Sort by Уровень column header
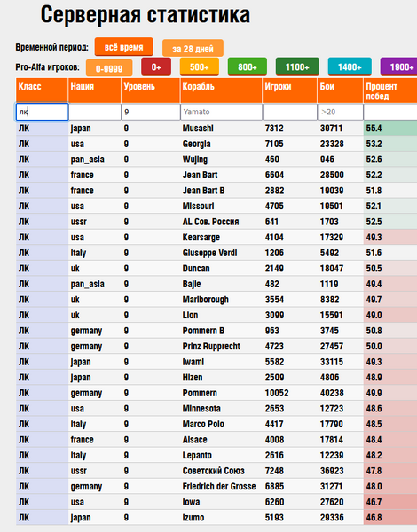This screenshot has width=417, height=532. pos(151,90)
